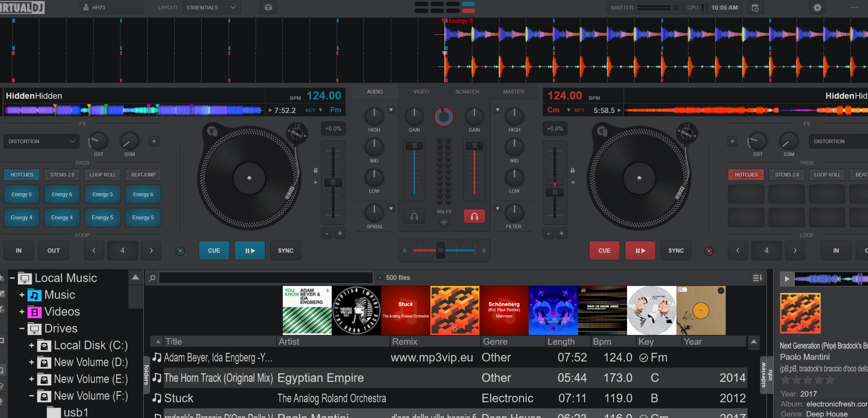This screenshot has width=868, height=418.
Task: Select STEMS 2.0 pad page on the right deck
Action: tap(786, 175)
